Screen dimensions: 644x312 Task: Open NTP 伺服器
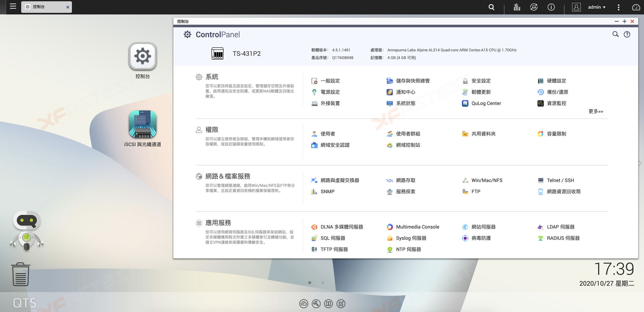404,250
